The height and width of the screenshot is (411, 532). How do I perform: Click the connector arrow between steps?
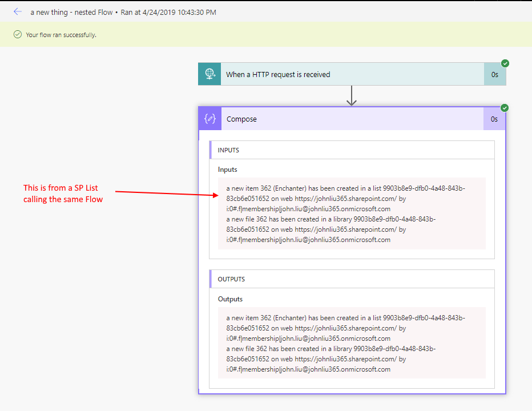(352, 95)
